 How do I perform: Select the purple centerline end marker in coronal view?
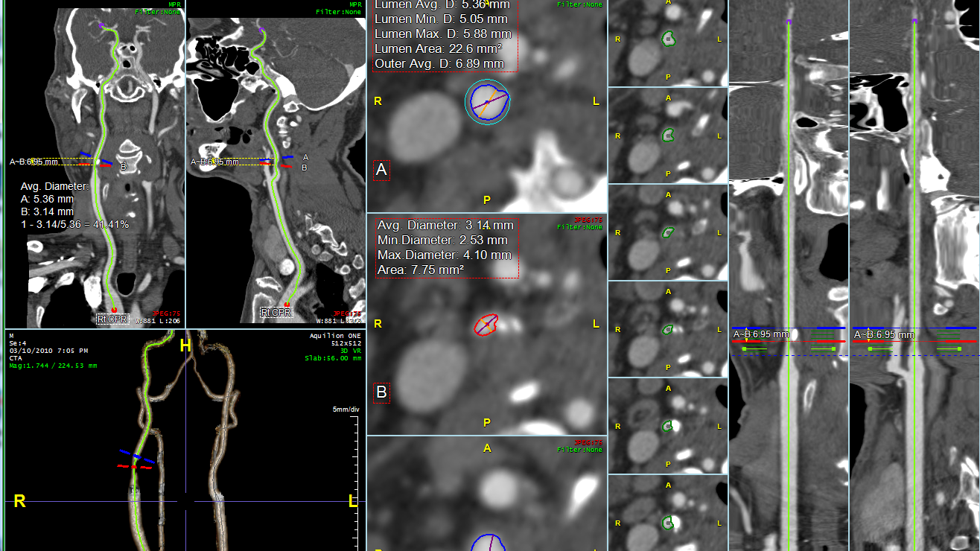102,26
